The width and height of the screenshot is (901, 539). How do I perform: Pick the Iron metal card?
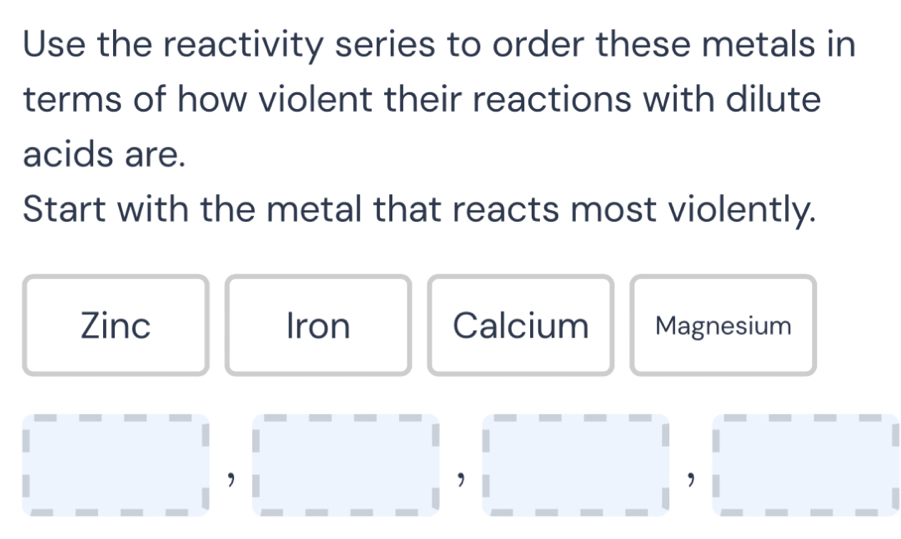click(x=318, y=326)
